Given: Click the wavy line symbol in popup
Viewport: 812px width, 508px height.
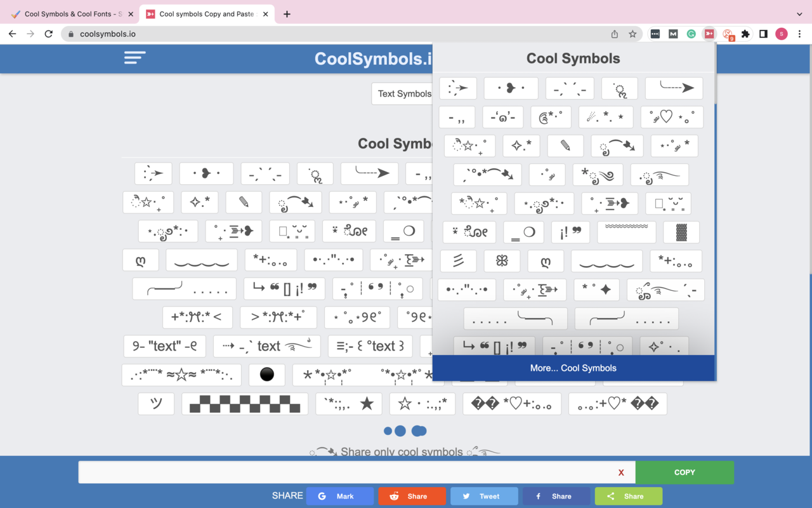Looking at the screenshot, I should (x=627, y=232).
